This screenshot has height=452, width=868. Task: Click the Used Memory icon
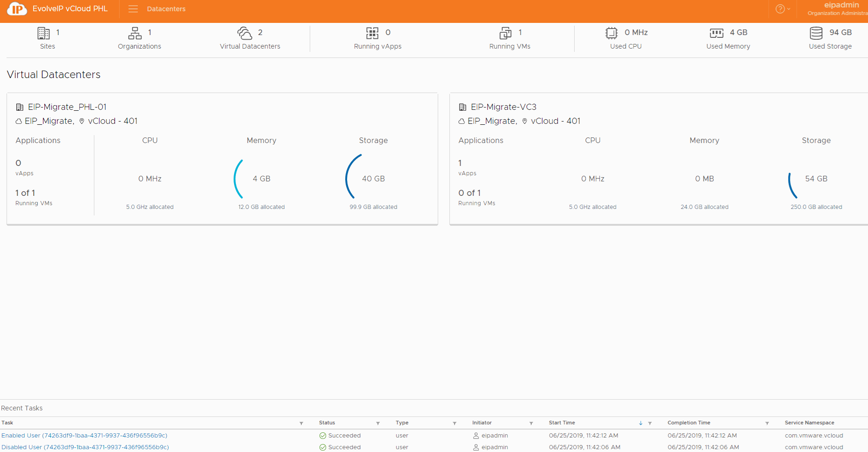(716, 33)
